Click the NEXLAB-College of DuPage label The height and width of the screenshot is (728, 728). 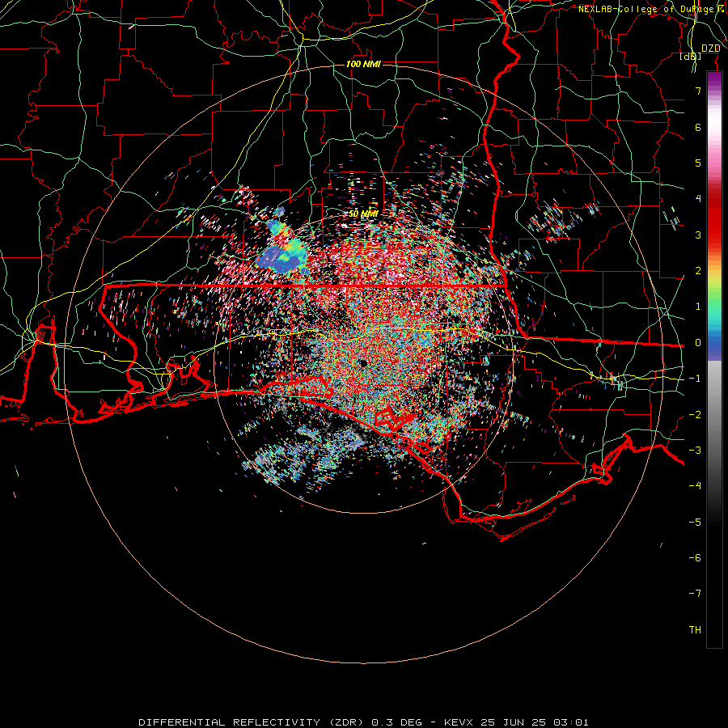tap(652, 9)
